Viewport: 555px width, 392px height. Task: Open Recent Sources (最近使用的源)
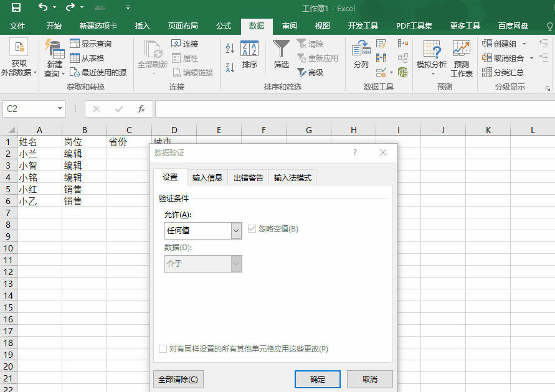click(98, 72)
